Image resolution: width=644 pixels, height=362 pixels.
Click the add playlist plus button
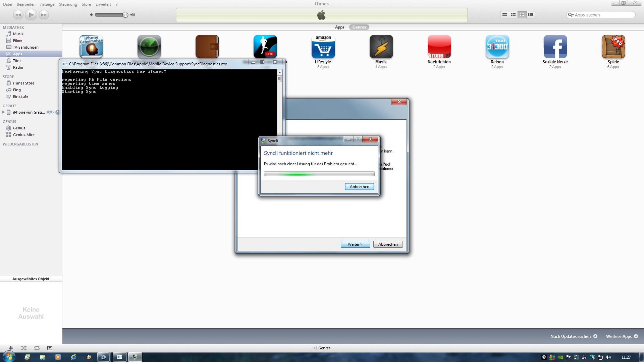point(11,348)
